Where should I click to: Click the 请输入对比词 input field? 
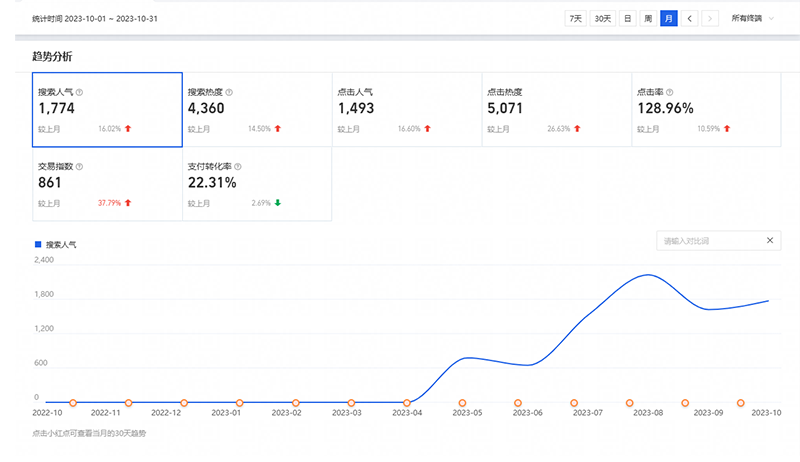[x=708, y=241]
